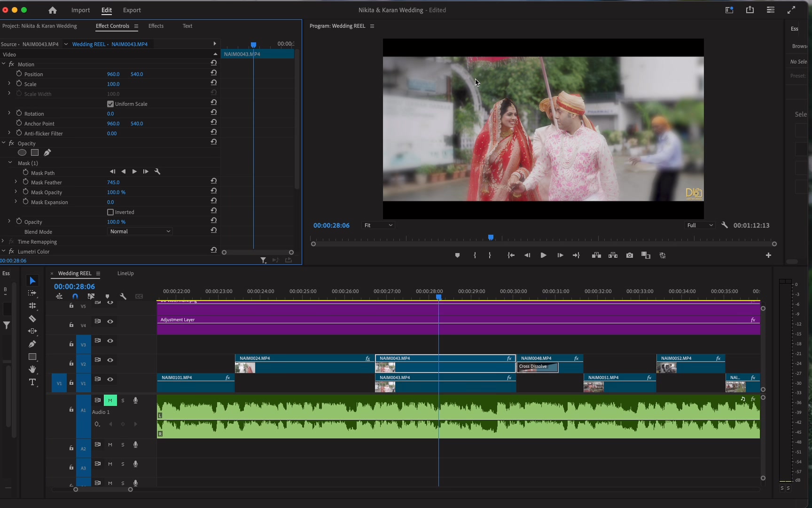Open the Blend Mode dropdown
Viewport: 812px width, 508px height.
tap(140, 231)
